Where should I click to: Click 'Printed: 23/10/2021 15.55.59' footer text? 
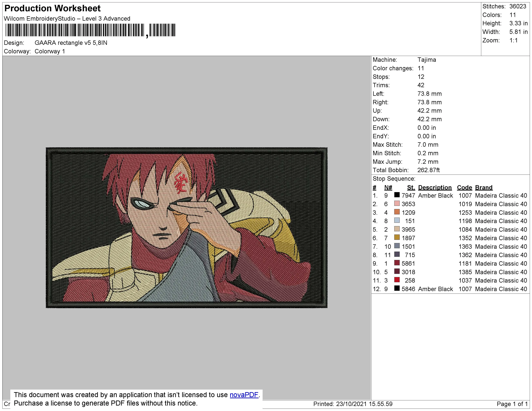point(353,404)
